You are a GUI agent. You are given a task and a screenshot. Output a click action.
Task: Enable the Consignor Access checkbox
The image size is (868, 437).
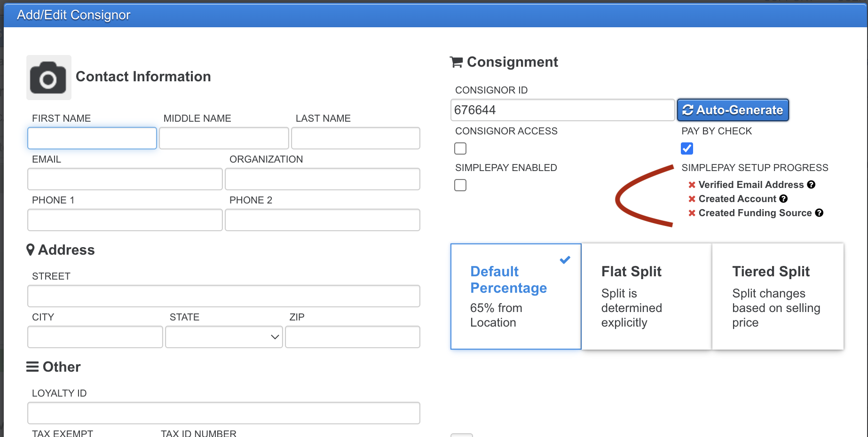click(x=460, y=148)
